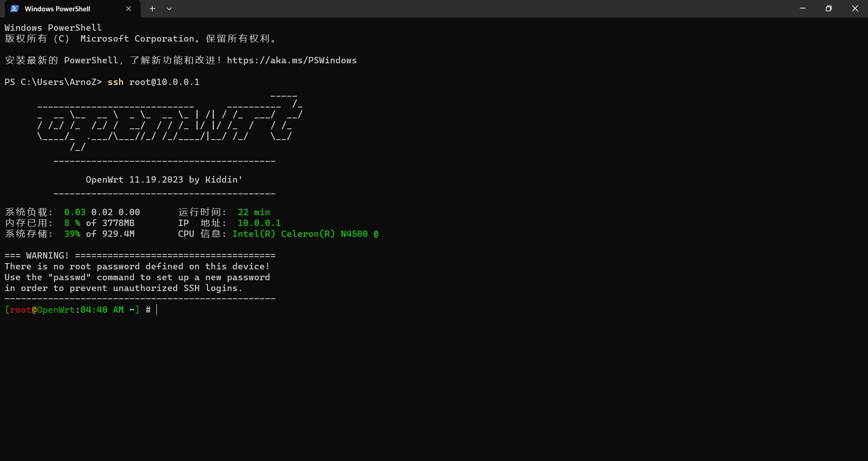Click the 3778MB memory total text
The height and width of the screenshot is (461, 868).
pos(118,223)
